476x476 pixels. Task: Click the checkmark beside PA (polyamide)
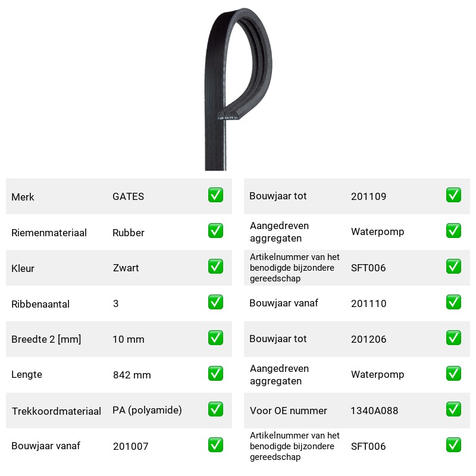215,409
